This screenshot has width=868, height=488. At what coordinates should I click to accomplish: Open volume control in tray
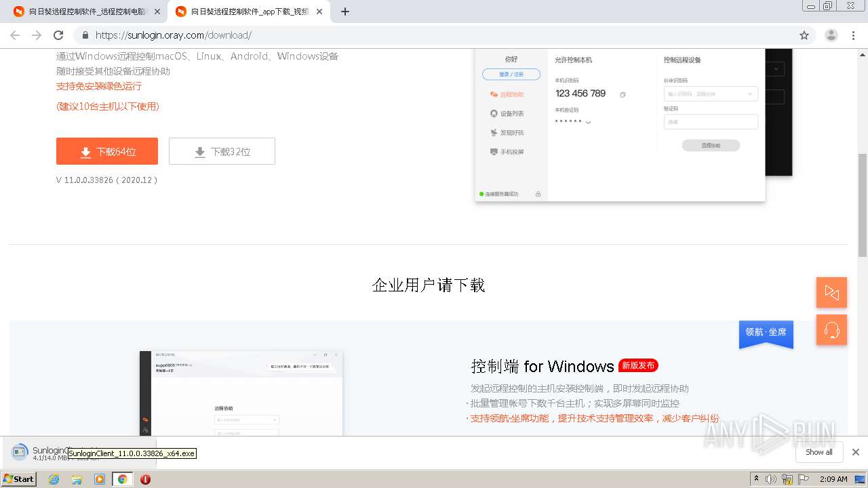tap(771, 479)
